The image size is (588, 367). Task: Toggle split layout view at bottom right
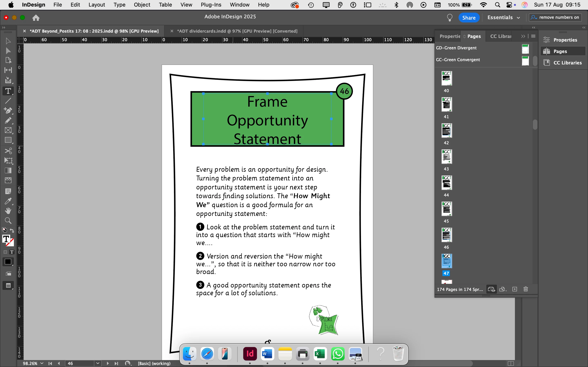[x=511, y=363]
